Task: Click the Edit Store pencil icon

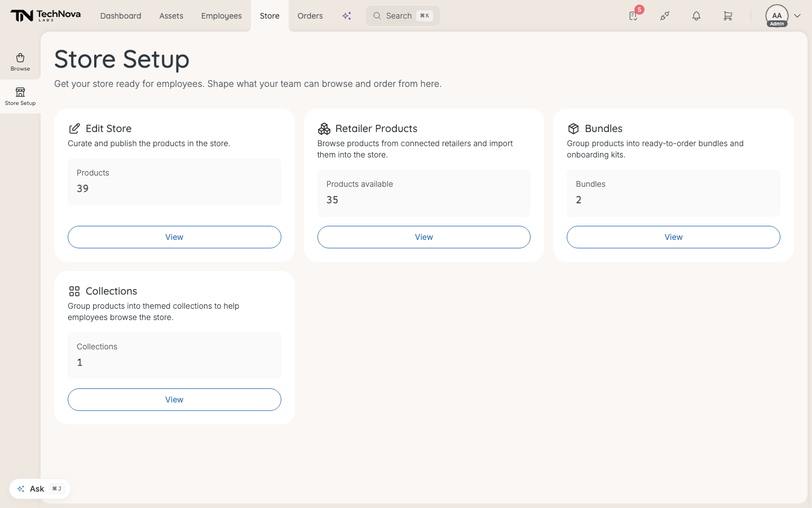Action: click(x=74, y=129)
